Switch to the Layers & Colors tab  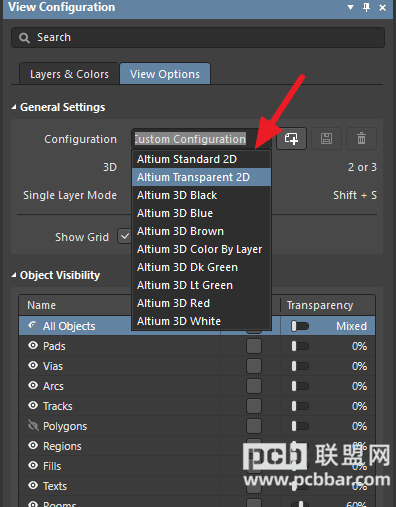pyautogui.click(x=69, y=74)
